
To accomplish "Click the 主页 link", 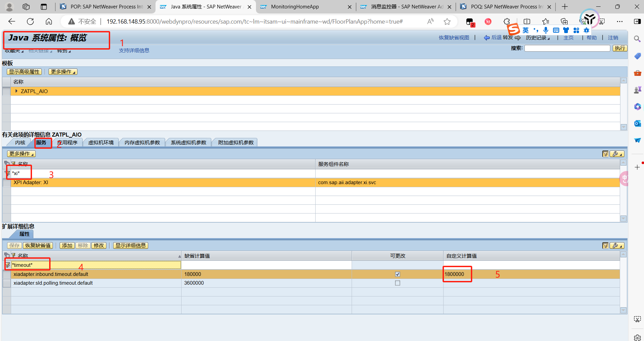I will 569,38.
